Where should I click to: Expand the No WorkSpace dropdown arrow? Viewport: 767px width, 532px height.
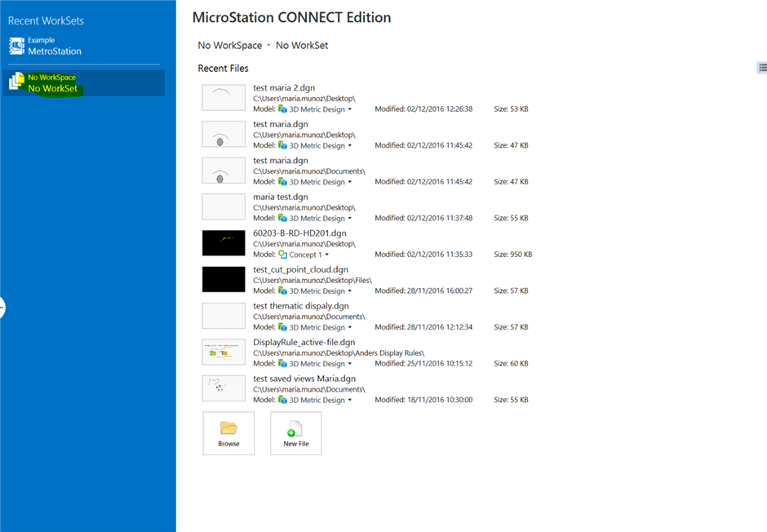tap(268, 46)
